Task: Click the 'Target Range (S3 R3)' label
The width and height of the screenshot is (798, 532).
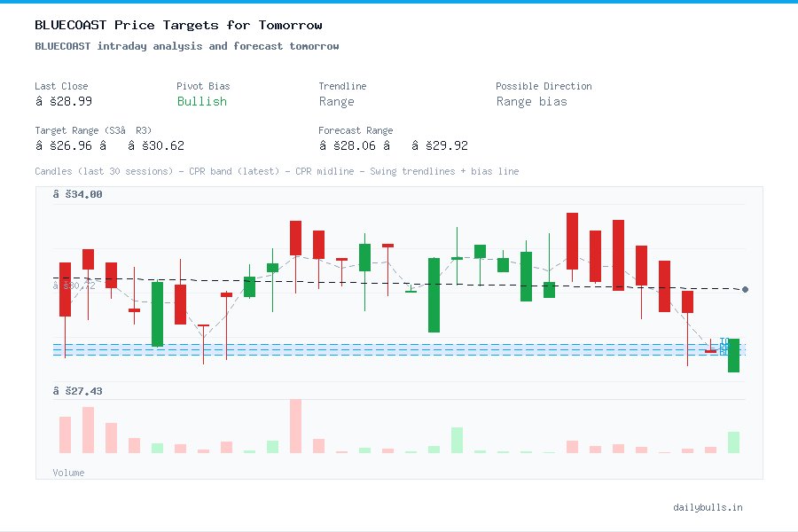Action: (x=93, y=130)
